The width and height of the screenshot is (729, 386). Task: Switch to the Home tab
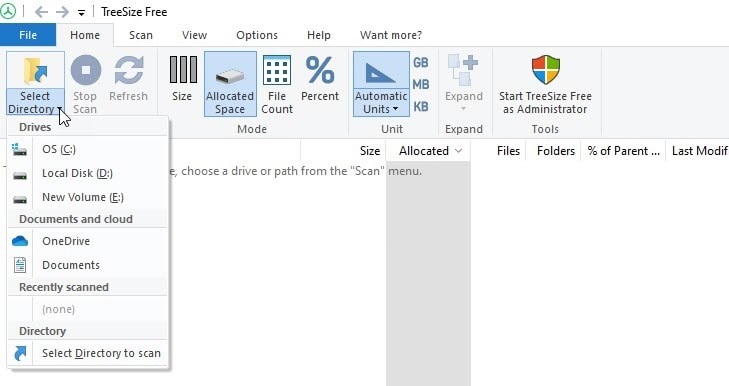[x=85, y=35]
